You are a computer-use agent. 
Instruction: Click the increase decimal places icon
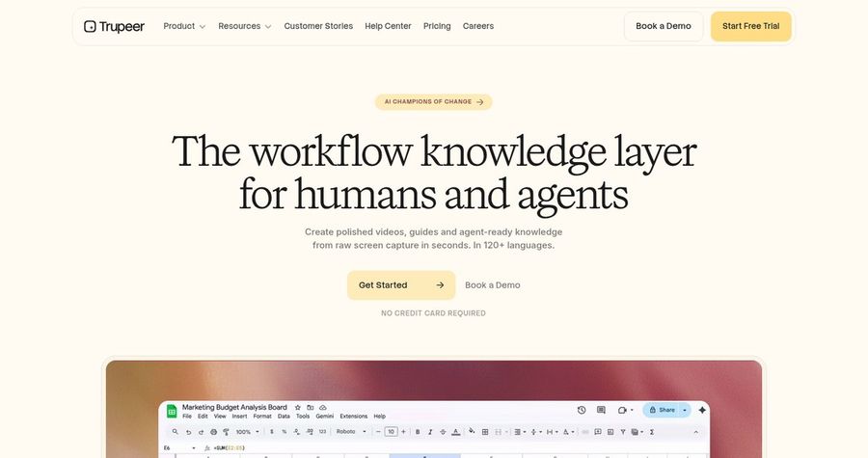310,431
